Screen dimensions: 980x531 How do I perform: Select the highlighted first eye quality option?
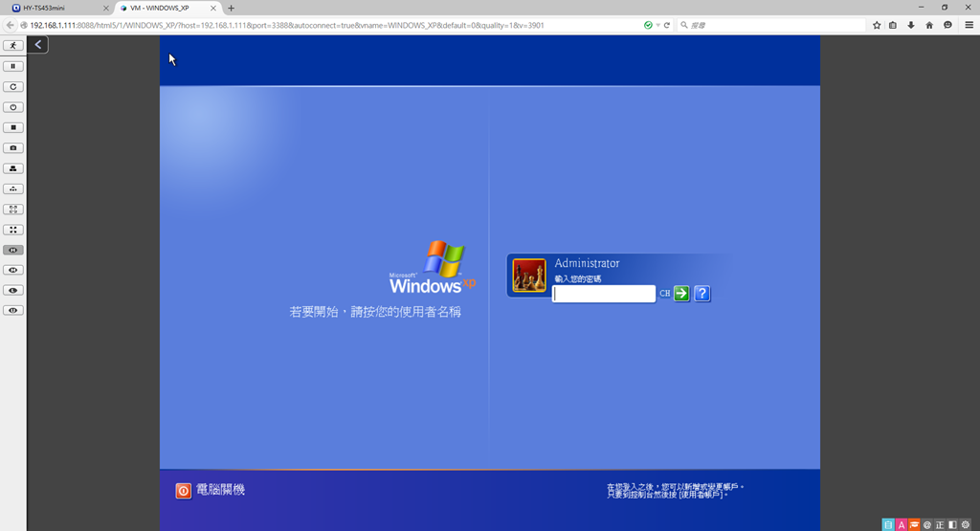tap(13, 250)
